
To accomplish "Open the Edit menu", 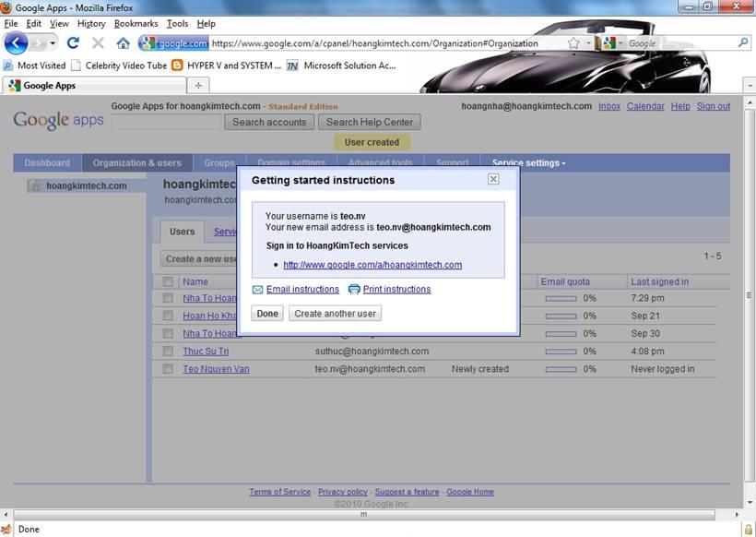I will [34, 24].
